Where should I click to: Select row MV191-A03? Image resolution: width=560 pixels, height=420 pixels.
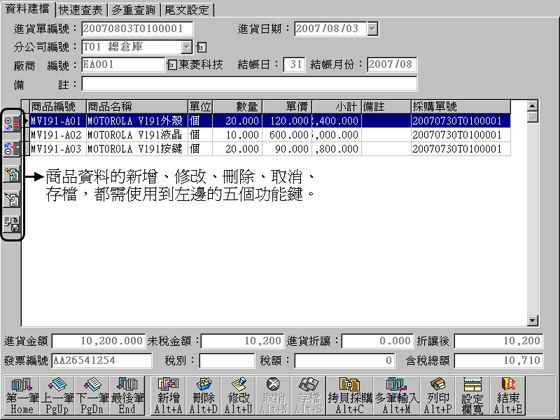(x=270, y=149)
